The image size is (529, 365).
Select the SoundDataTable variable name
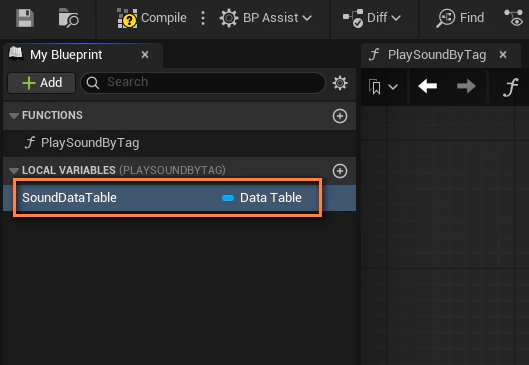(69, 198)
